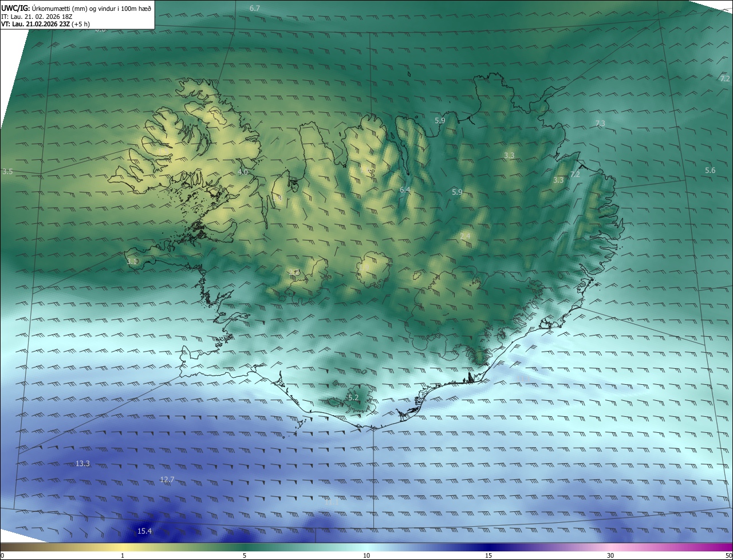The width and height of the screenshot is (733, 560).
Task: Click the color scale tick labeled 15
Action: coord(488,555)
